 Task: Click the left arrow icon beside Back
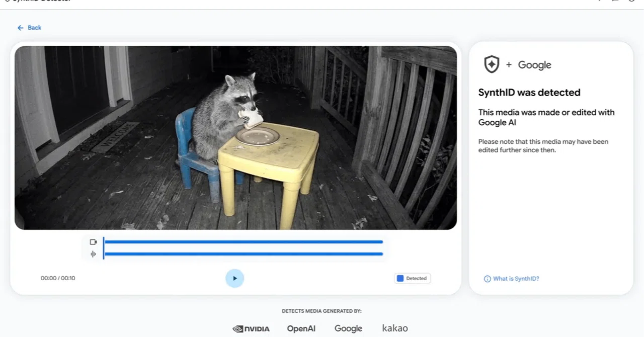click(20, 28)
